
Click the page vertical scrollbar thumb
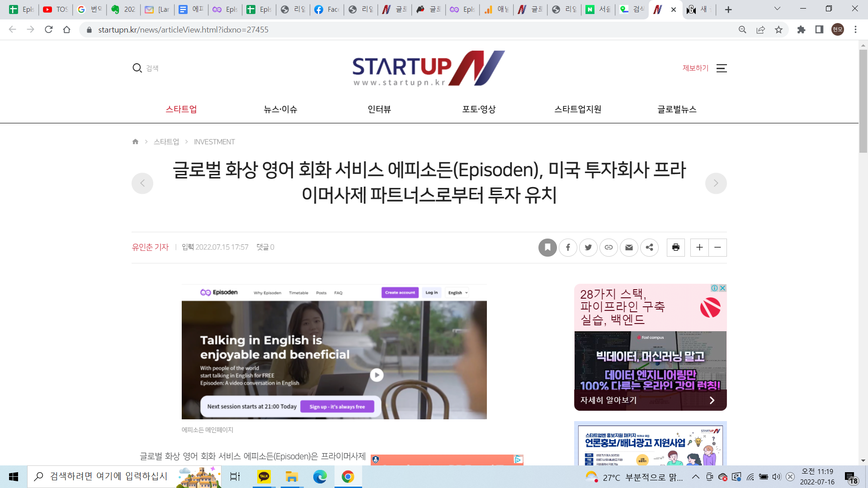[863, 101]
